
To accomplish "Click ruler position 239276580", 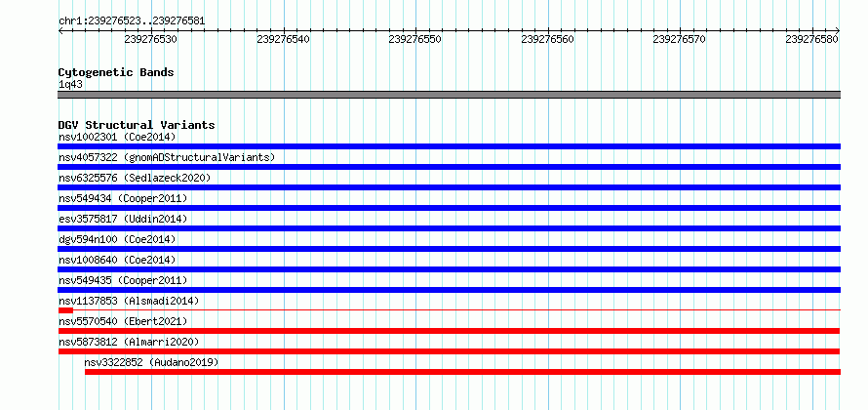I will coord(812,39).
